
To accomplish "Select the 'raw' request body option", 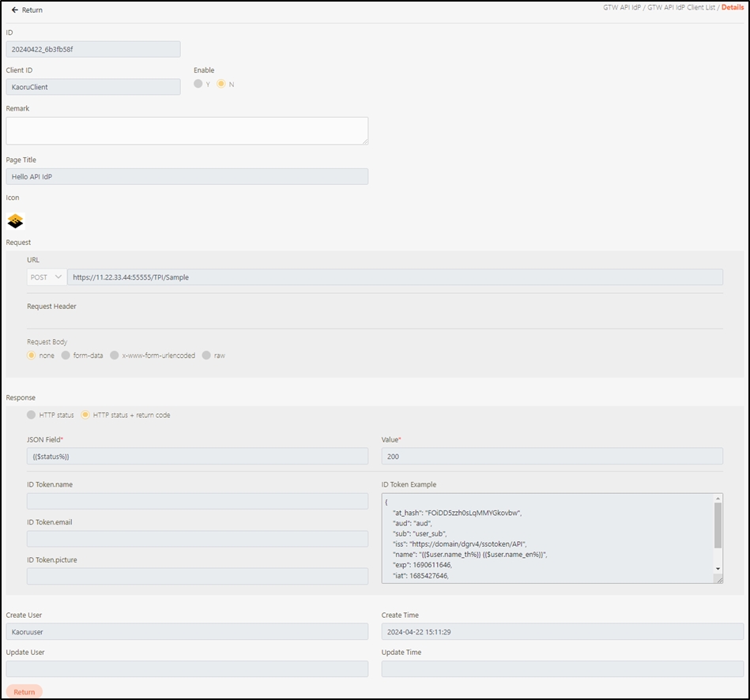I will tap(207, 356).
